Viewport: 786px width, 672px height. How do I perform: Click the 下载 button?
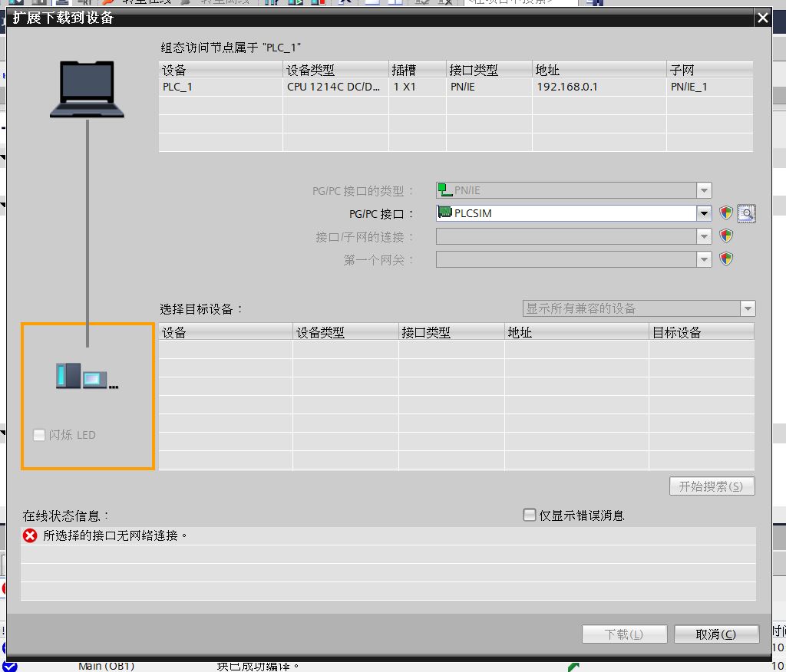coord(623,634)
